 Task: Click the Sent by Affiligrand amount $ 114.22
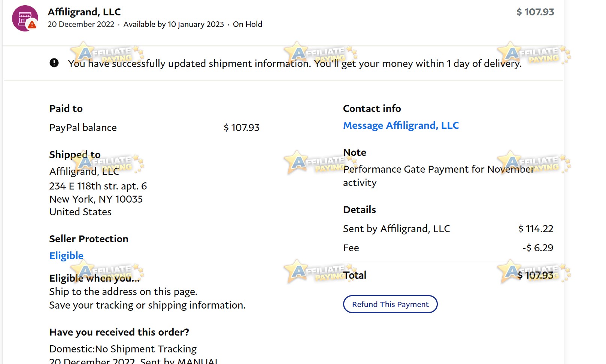[536, 229]
